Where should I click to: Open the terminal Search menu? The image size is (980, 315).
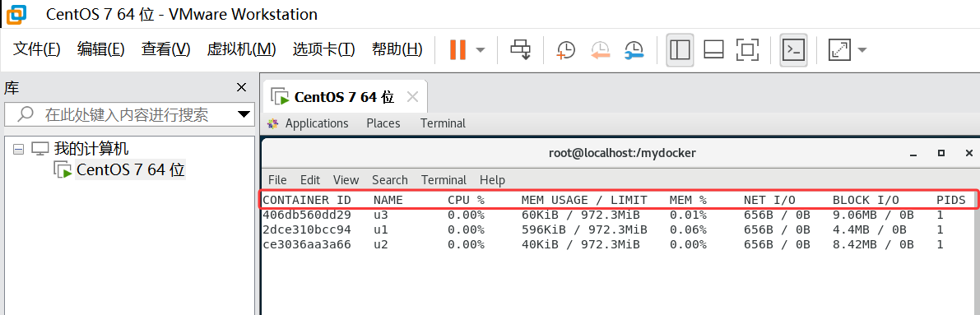tap(390, 180)
